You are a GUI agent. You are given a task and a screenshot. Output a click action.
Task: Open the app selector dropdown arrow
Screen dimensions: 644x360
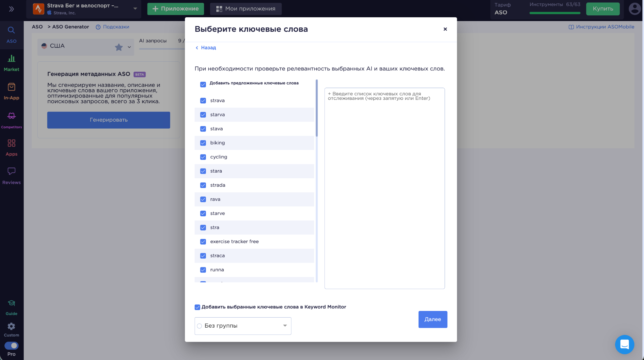pyautogui.click(x=135, y=9)
